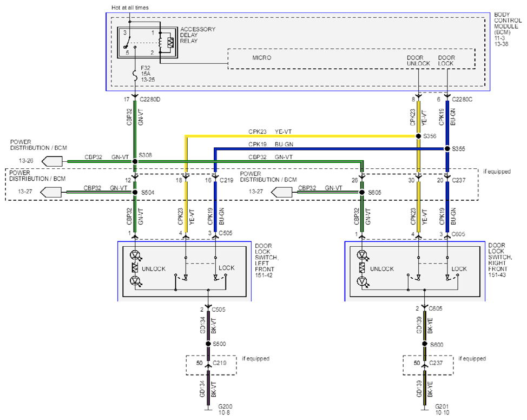Click the lower LED symbol in left front switch
This screenshot has height=420, width=527.
(136, 280)
